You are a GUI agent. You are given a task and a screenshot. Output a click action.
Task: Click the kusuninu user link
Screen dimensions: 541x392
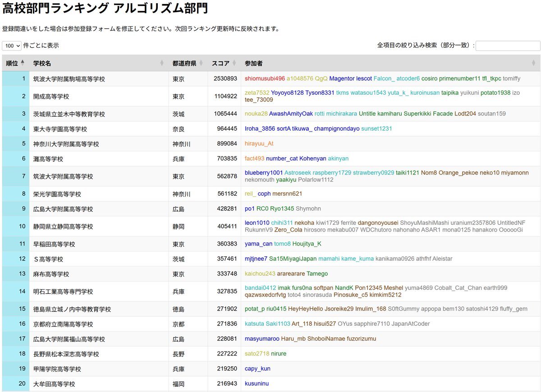coord(257,383)
